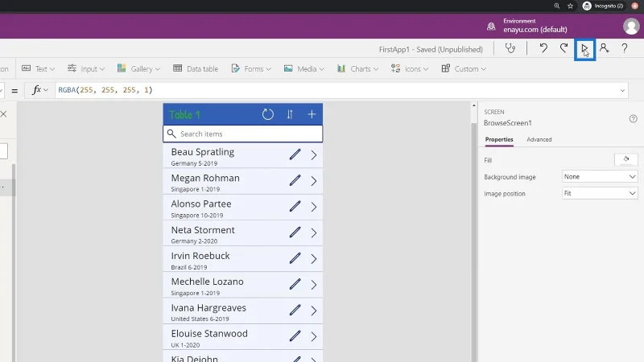
Task: Click the BrowseScreen1 screen name
Action: [x=508, y=123]
